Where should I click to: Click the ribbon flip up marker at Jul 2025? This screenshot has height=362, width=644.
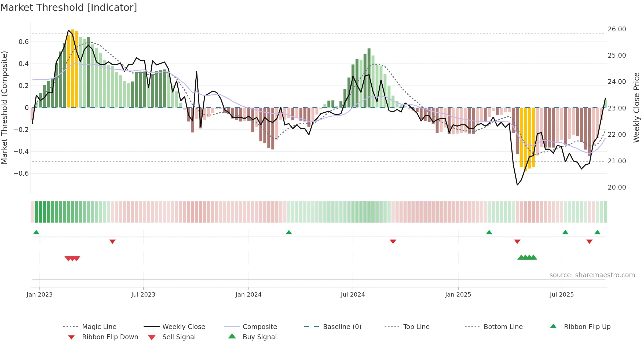tap(565, 232)
